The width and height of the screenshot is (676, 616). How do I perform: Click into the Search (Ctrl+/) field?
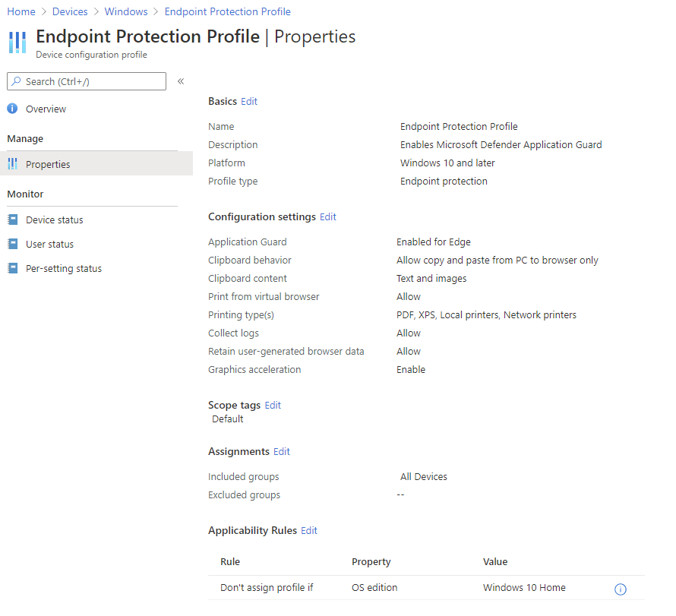coord(91,81)
